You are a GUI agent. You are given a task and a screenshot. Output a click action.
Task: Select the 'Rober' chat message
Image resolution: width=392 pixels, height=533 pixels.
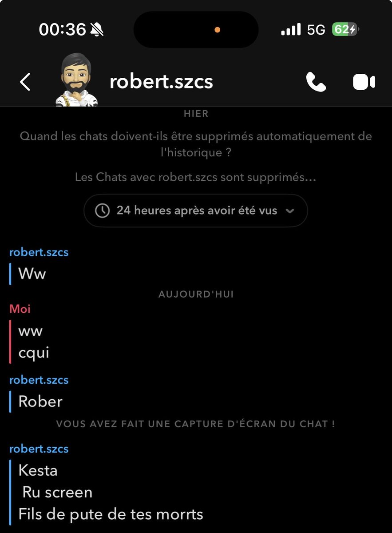click(x=40, y=402)
